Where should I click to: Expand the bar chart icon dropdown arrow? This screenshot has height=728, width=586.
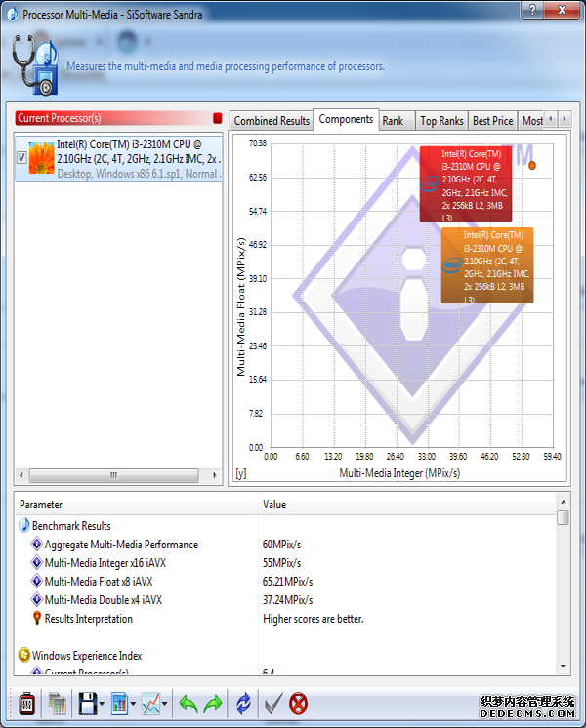pos(133,704)
